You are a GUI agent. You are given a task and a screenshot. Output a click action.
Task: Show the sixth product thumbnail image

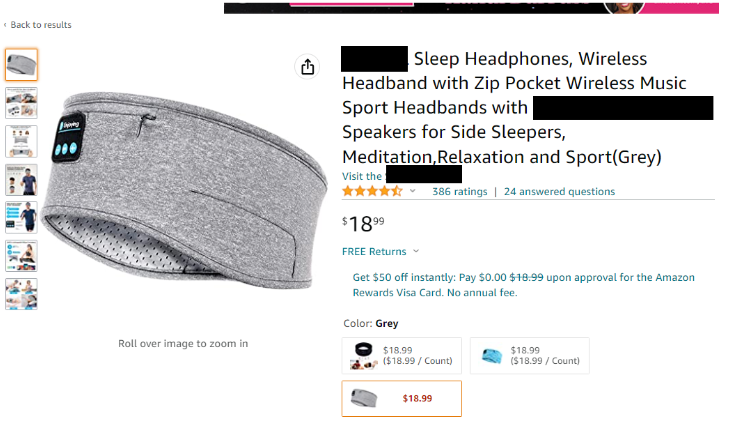[21, 255]
